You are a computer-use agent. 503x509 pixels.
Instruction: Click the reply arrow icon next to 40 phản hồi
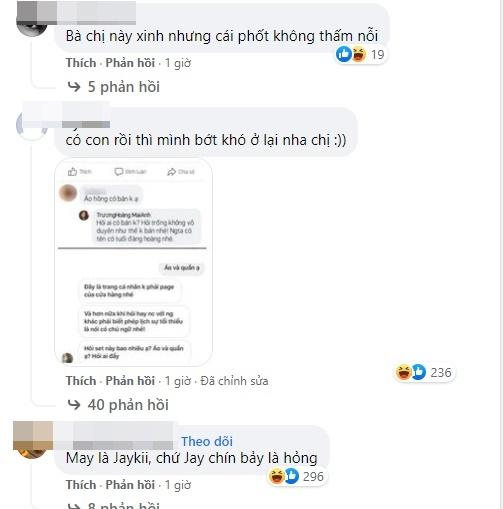pos(74,405)
